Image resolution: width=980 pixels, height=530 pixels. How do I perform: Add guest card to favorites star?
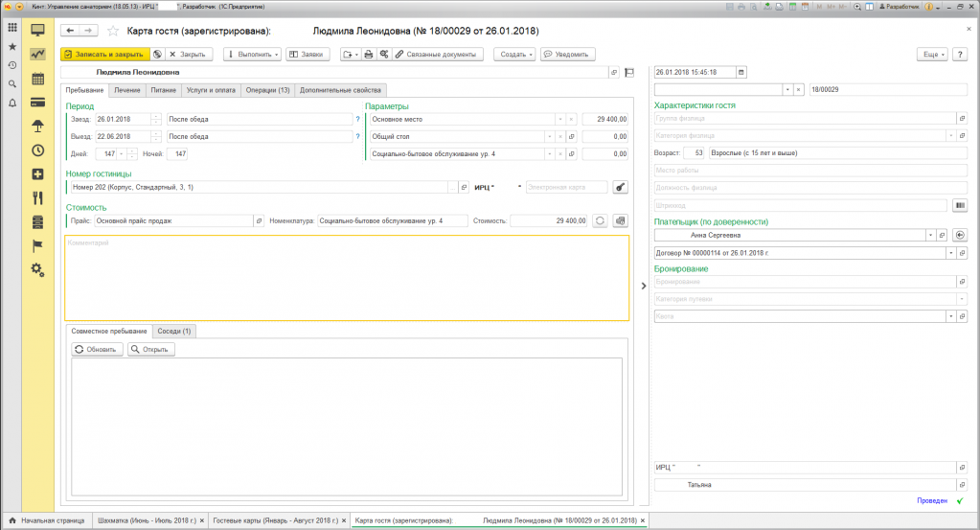(x=113, y=31)
